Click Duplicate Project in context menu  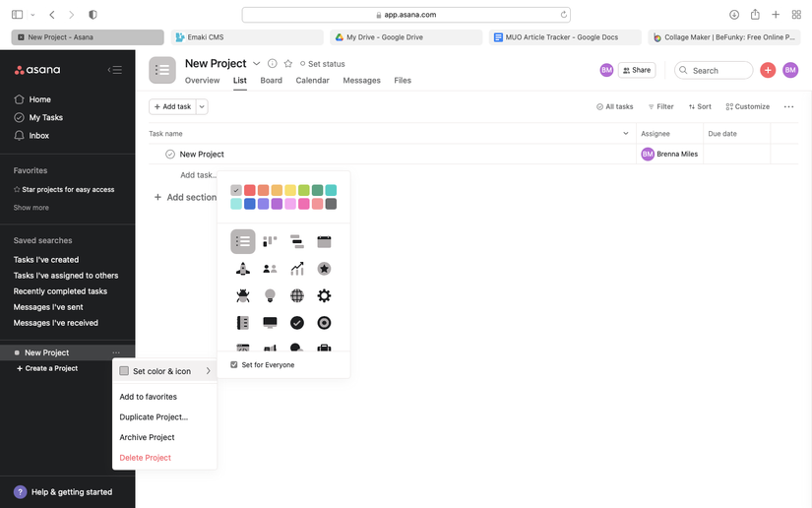click(154, 417)
